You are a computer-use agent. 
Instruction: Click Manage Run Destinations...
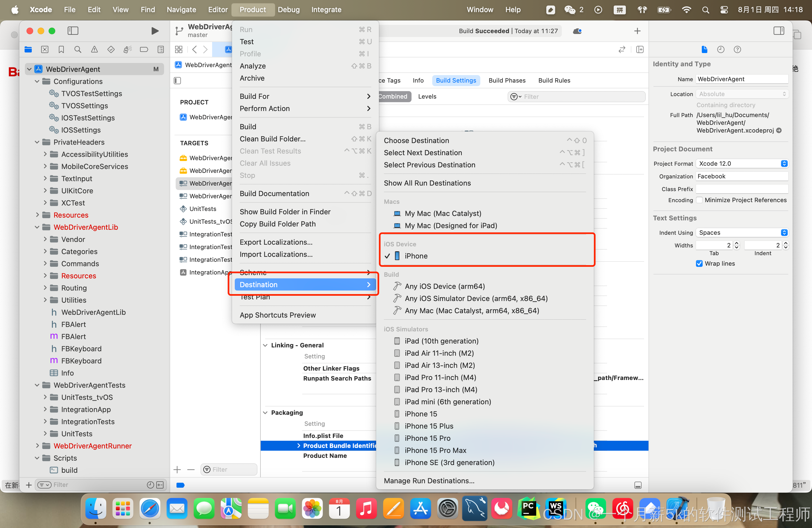click(x=429, y=481)
